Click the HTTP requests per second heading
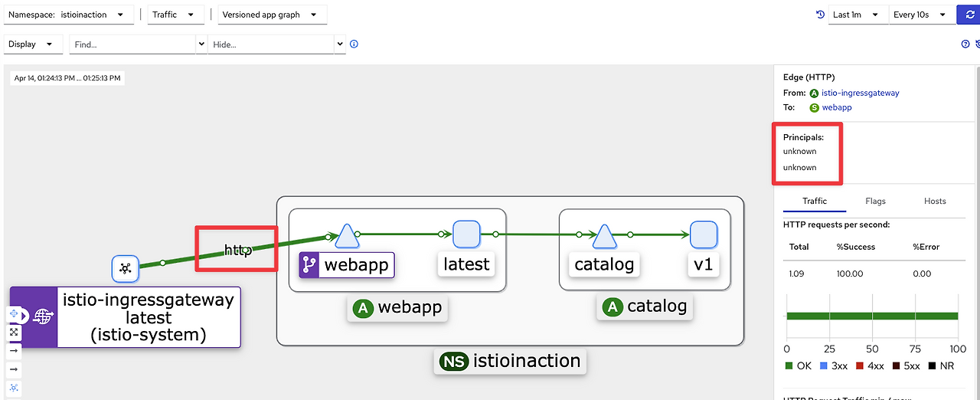 click(836, 225)
